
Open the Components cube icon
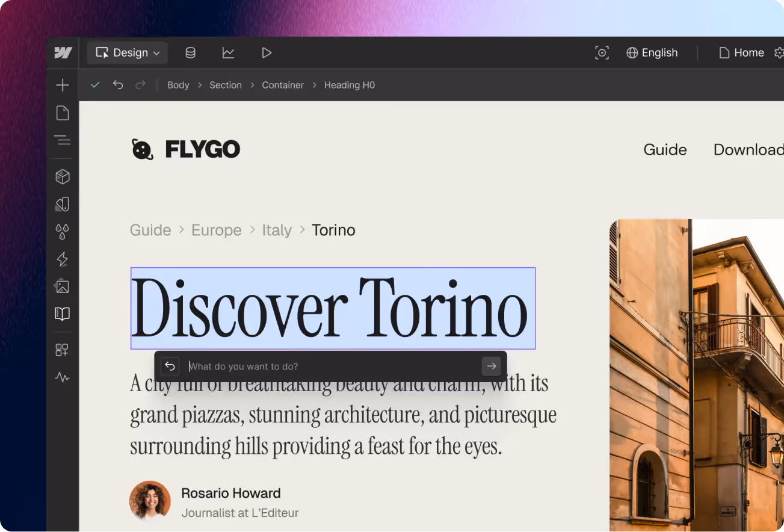click(x=63, y=177)
